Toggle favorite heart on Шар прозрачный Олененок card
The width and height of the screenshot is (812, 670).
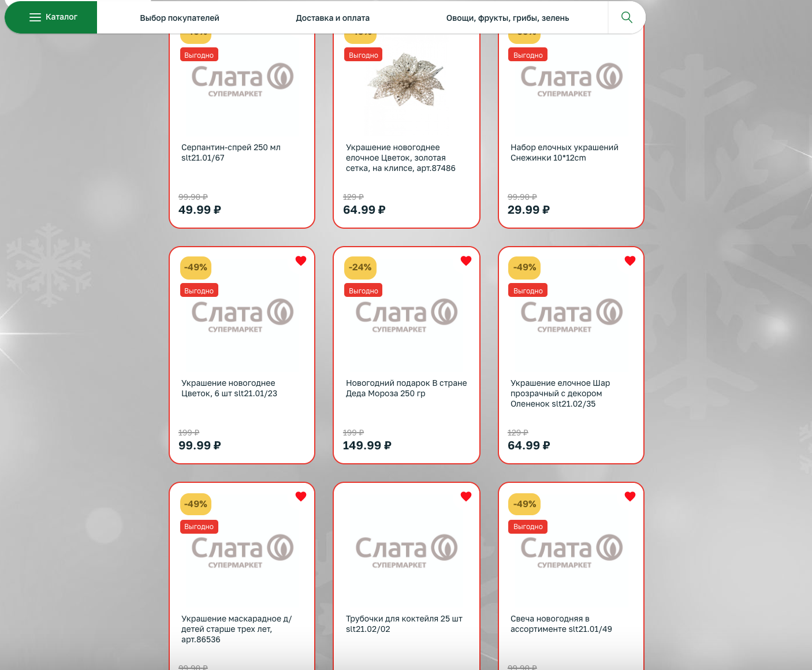pos(630,260)
